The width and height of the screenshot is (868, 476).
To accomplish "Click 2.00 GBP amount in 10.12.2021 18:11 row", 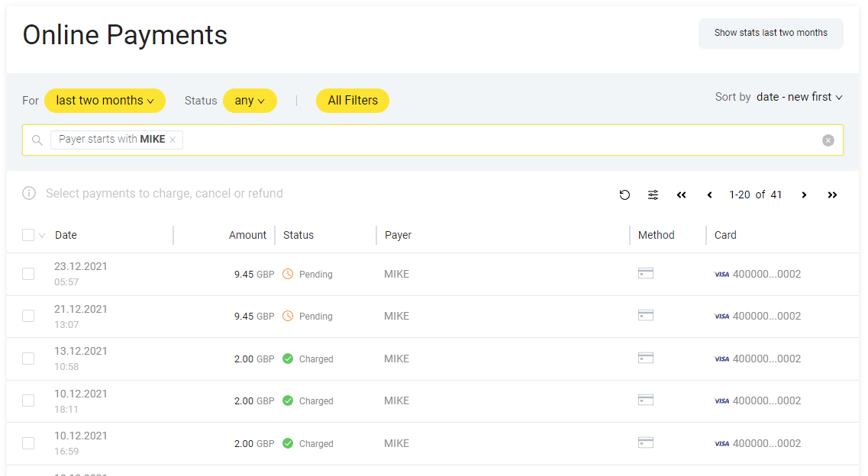I will click(x=254, y=400).
